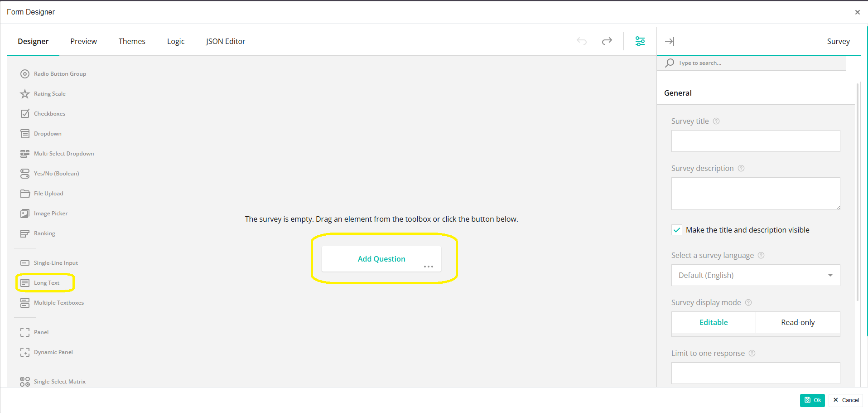Collapse the property panel with arrow icon
Image resolution: width=868 pixels, height=413 pixels.
pos(669,41)
